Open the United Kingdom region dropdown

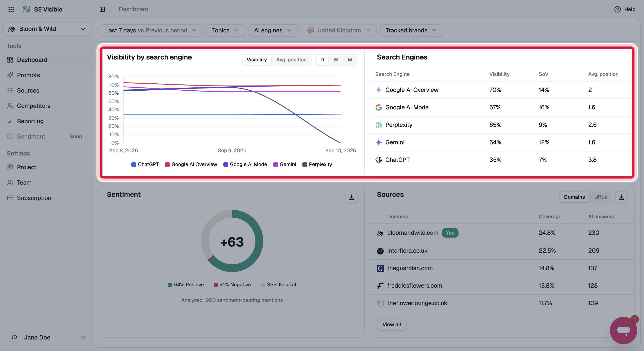[339, 30]
